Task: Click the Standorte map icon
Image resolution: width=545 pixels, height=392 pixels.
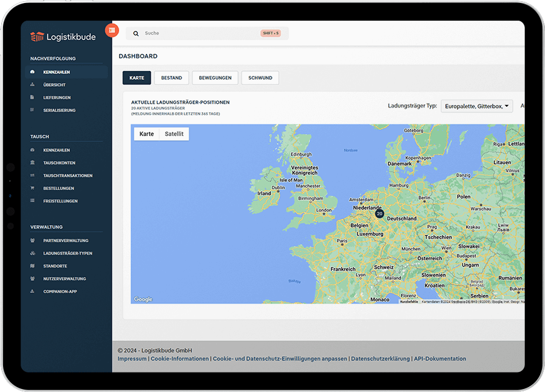Action: tap(32, 266)
